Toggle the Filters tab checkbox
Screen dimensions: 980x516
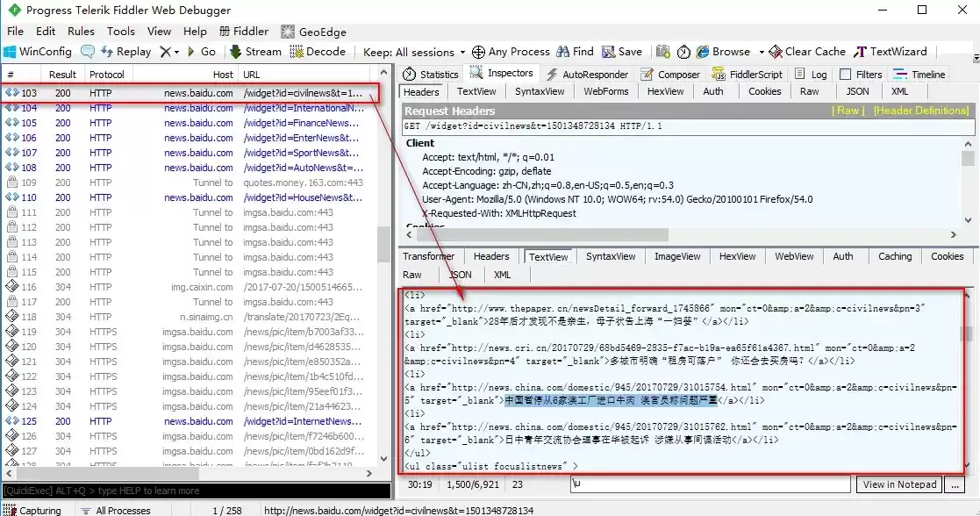(846, 75)
